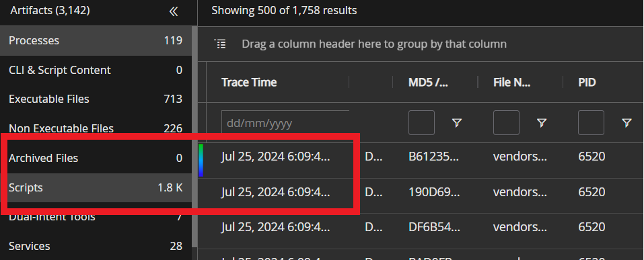This screenshot has width=644, height=260.
Task: Click Trace Time in the DF6B54 row
Action: [x=276, y=227]
